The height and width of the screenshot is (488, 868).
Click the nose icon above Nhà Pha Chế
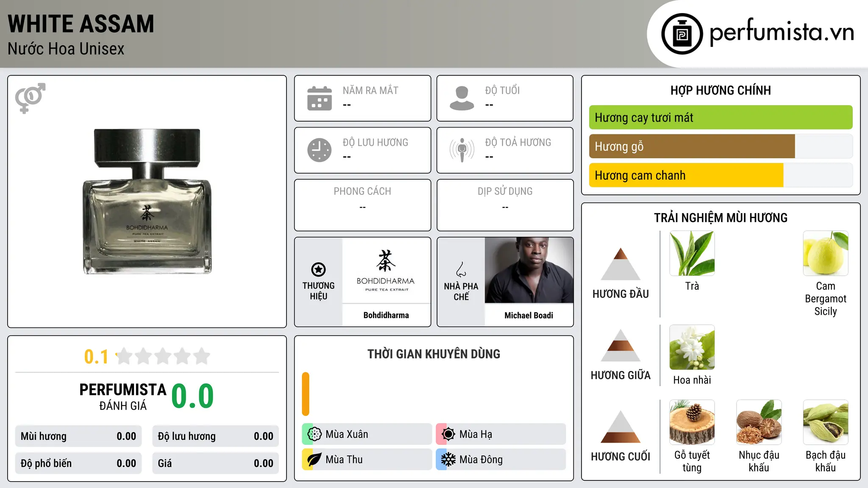click(461, 269)
